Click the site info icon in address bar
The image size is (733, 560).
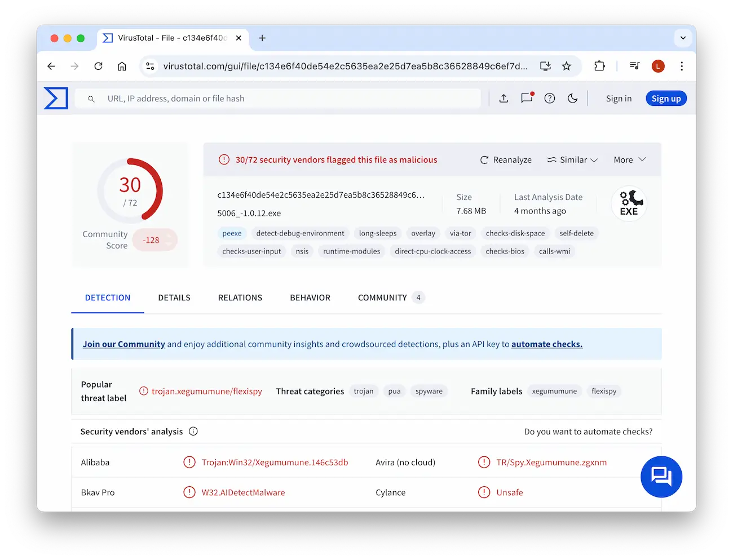[150, 66]
